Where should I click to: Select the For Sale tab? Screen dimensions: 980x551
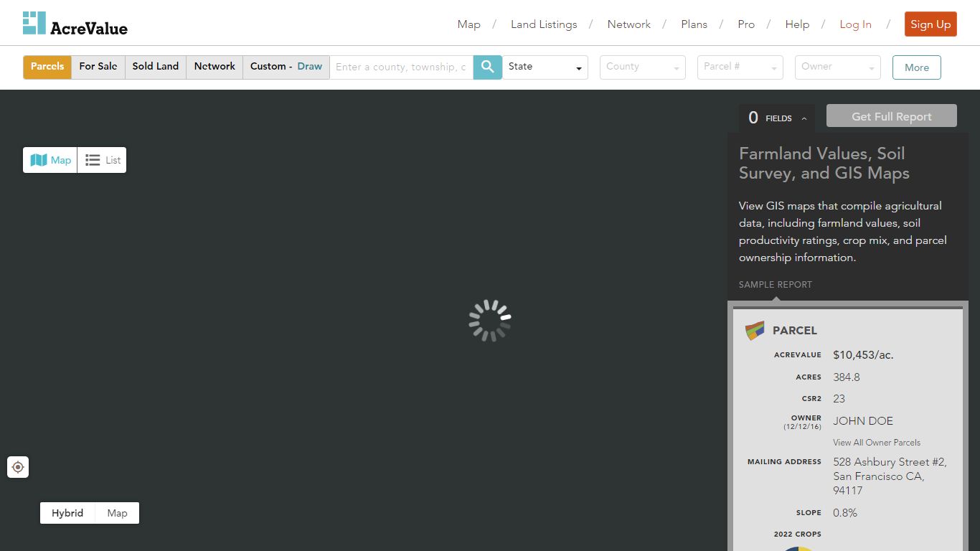[98, 67]
